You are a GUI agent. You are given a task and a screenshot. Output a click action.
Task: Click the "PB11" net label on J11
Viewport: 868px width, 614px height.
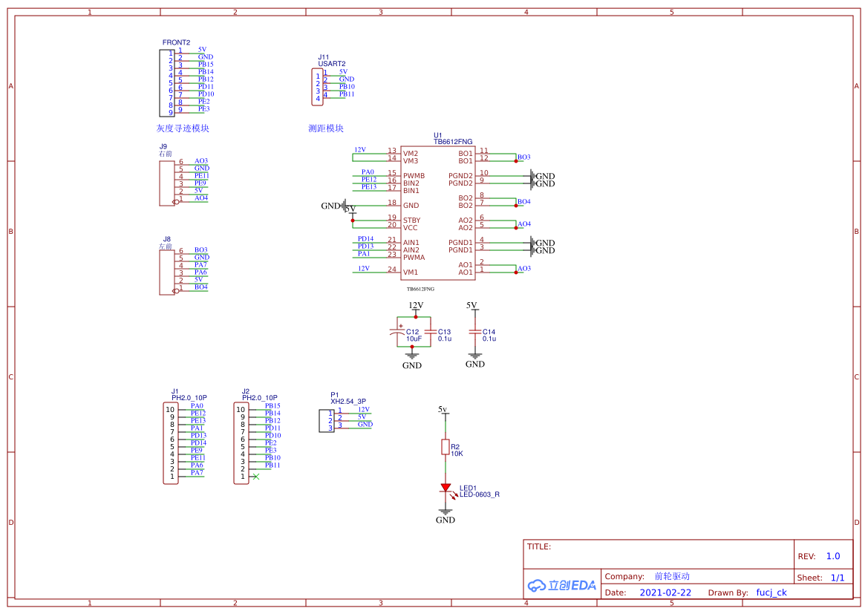[347, 94]
